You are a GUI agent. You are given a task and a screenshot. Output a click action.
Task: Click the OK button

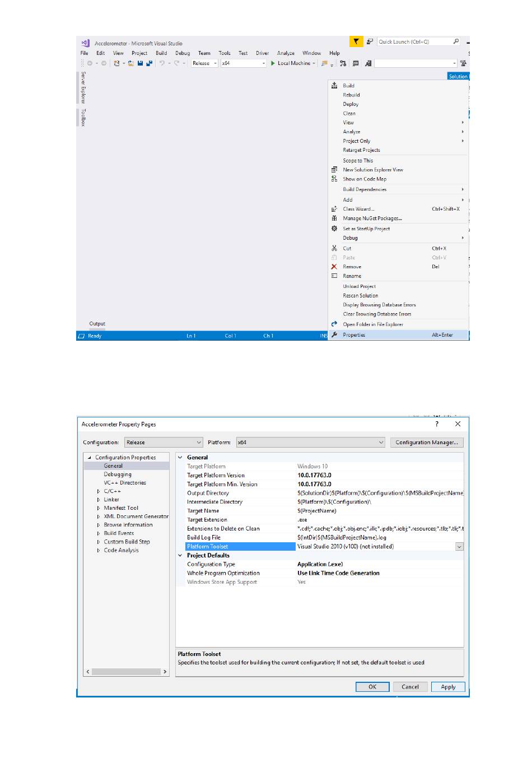[372, 687]
